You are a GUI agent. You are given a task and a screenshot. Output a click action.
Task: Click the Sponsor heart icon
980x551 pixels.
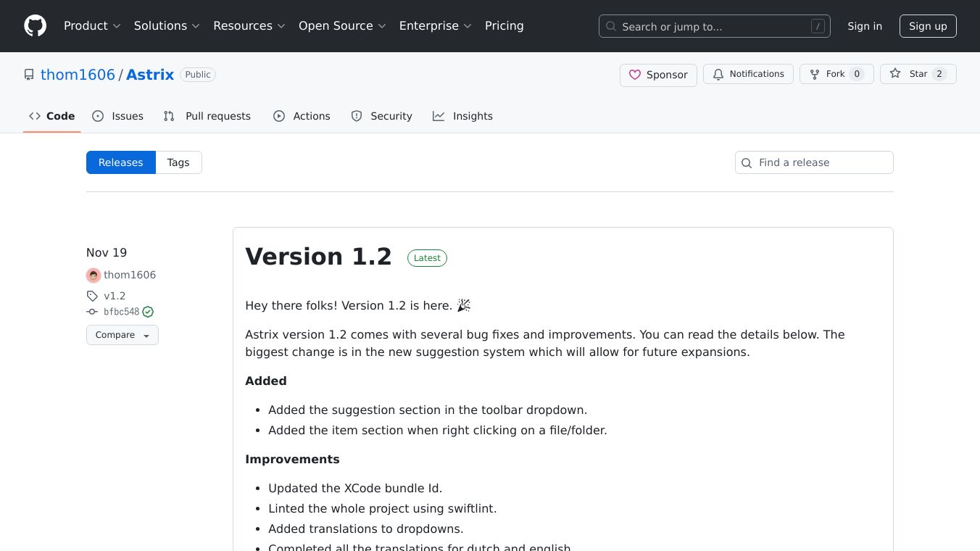635,75
